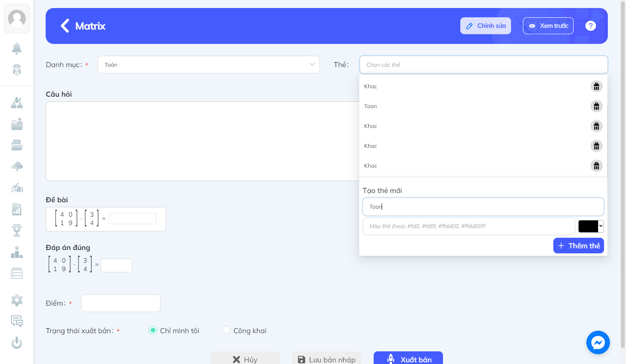Expand the color picker dropdown arrow
Screen dimensions: 626x364
[601, 226]
